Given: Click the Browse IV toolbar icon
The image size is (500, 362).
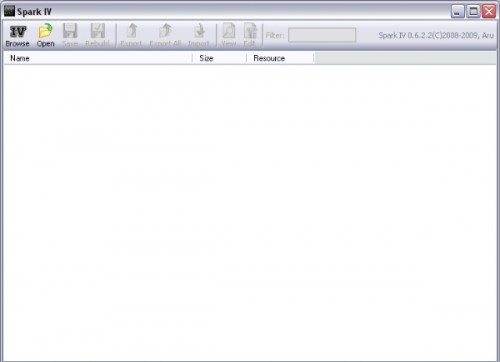Looking at the screenshot, I should 18,32.
